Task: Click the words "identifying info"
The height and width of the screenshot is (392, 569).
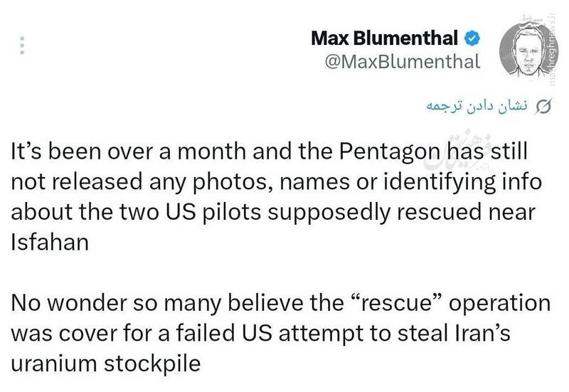Action: tap(463, 183)
